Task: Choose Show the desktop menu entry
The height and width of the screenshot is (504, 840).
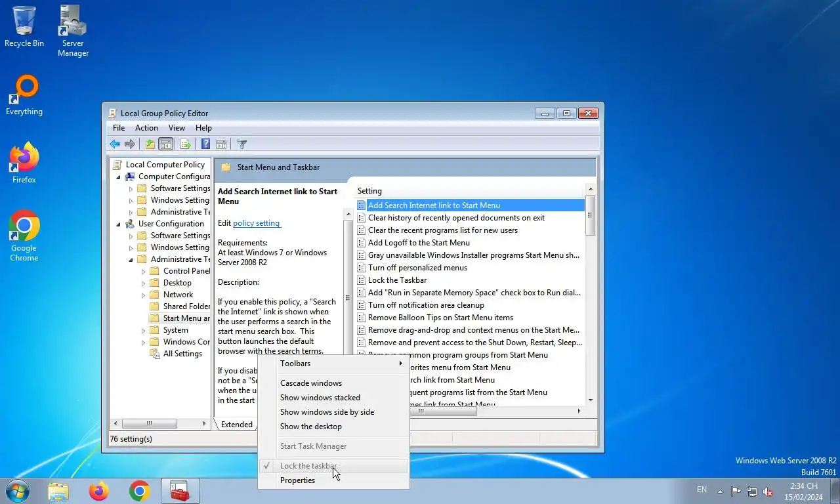Action: (333, 427)
